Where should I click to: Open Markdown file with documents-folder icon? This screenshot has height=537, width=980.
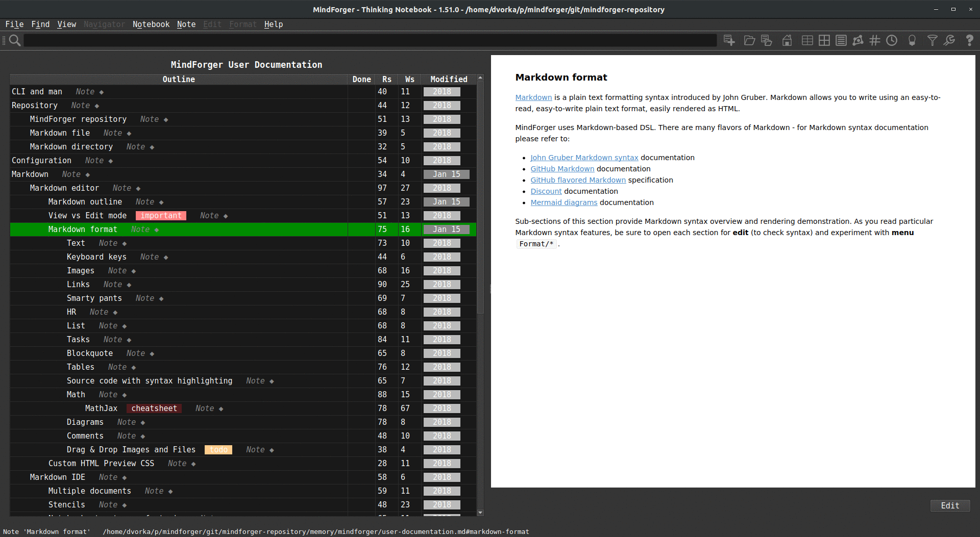pyautogui.click(x=766, y=40)
